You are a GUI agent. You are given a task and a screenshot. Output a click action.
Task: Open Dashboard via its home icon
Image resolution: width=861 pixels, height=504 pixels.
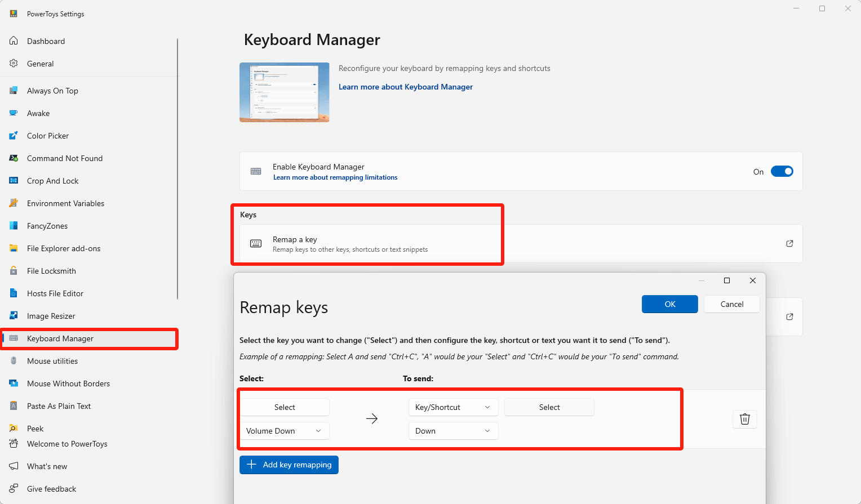(x=14, y=41)
